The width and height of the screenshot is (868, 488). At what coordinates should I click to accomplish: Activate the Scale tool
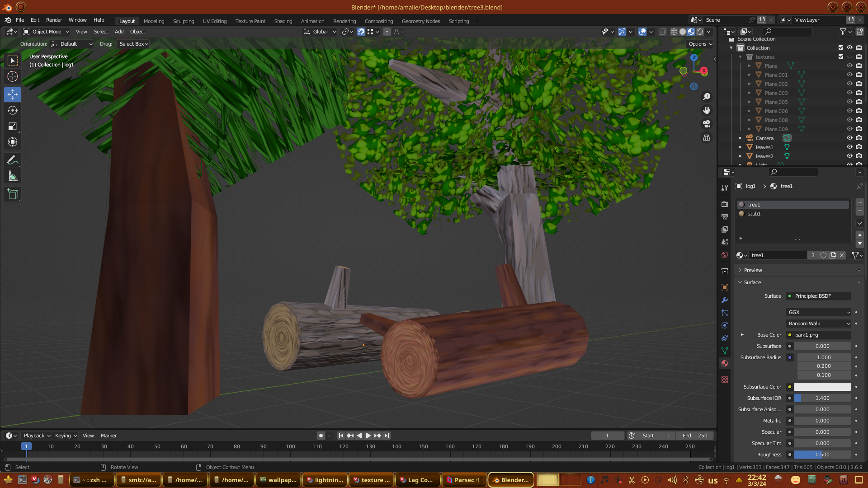[13, 127]
